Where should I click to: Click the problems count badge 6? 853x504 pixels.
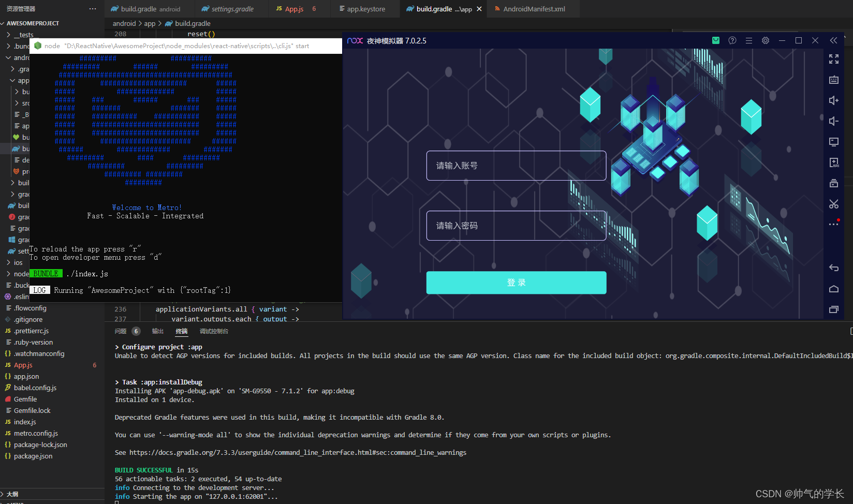[x=136, y=331]
